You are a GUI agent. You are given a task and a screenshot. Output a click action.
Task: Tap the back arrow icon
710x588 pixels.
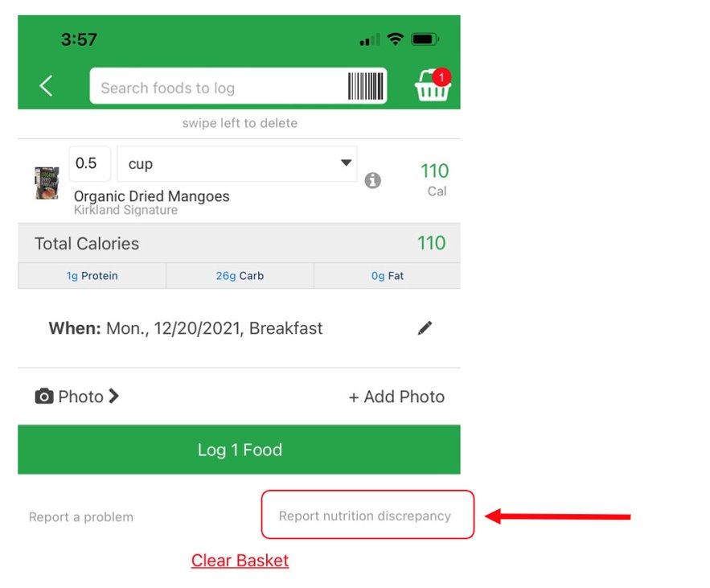pyautogui.click(x=46, y=85)
